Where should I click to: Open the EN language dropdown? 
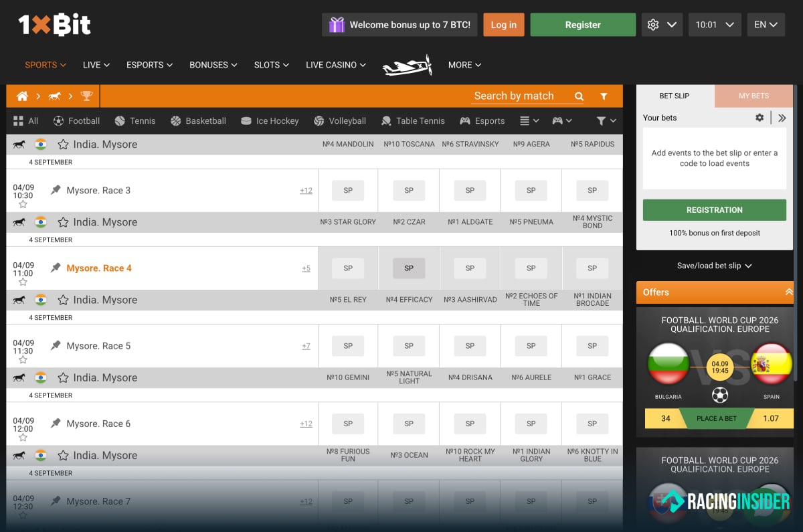(766, 25)
